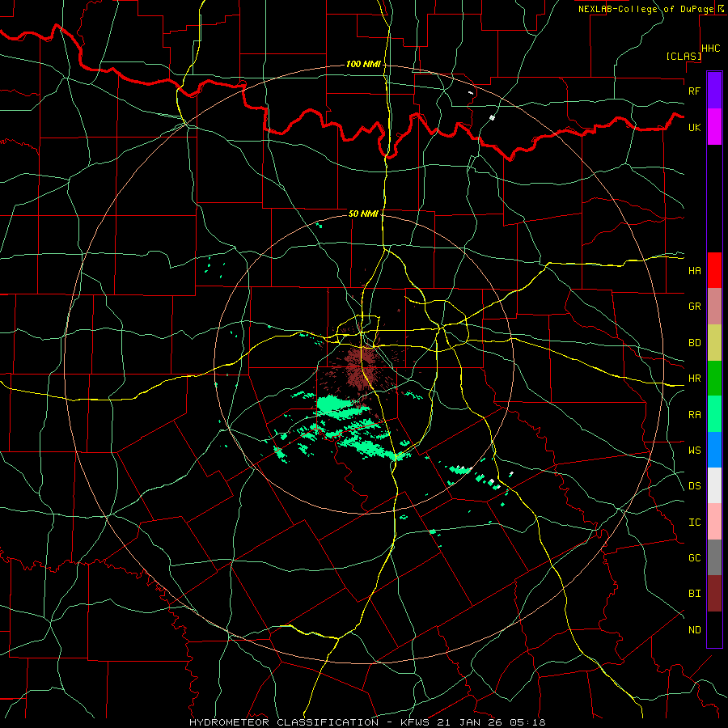Click the purple RF color swatch
728x728 pixels.
tap(714, 91)
